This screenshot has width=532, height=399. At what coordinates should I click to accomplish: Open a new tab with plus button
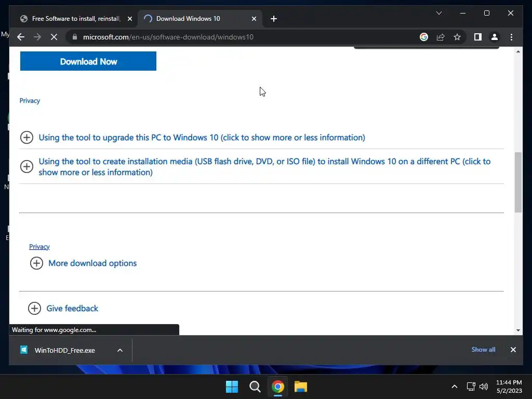274,19
